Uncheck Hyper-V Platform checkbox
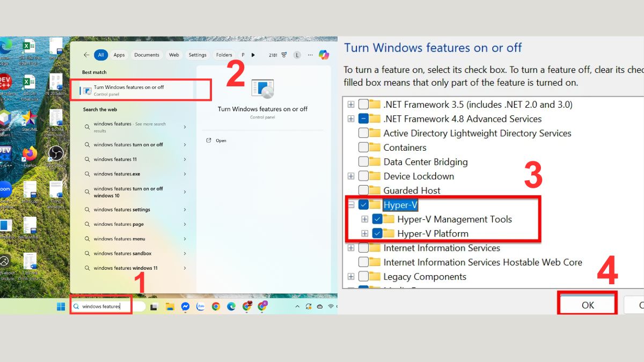This screenshot has width=644, height=362. [x=377, y=233]
